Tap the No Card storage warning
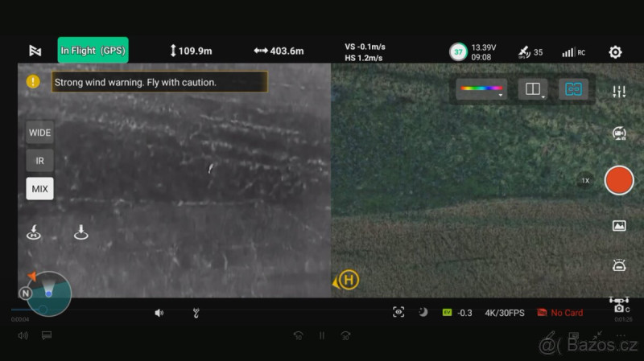Image resolution: width=644 pixels, height=361 pixels. tap(559, 313)
